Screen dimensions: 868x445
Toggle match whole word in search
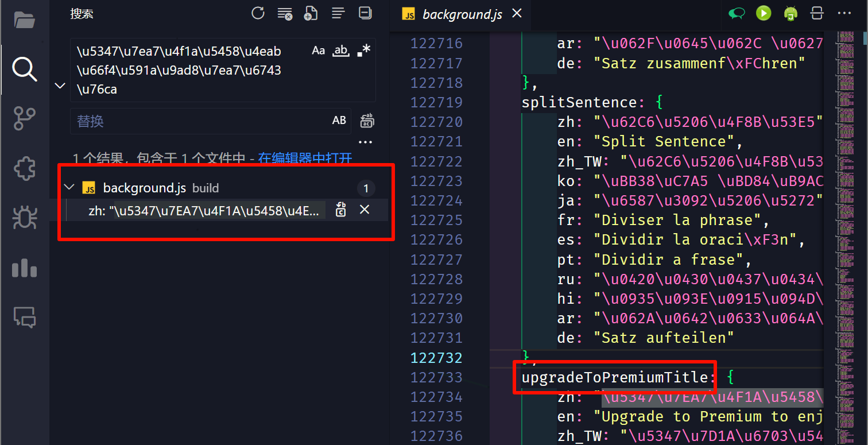(341, 51)
